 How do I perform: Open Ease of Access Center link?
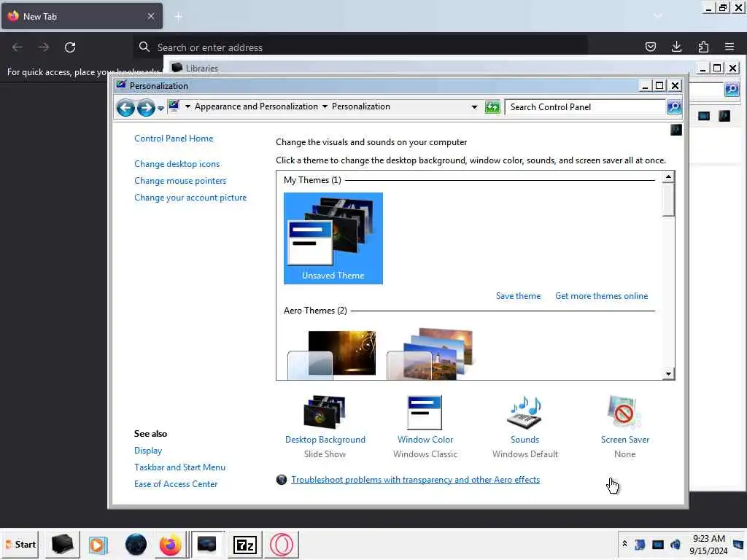click(x=176, y=484)
